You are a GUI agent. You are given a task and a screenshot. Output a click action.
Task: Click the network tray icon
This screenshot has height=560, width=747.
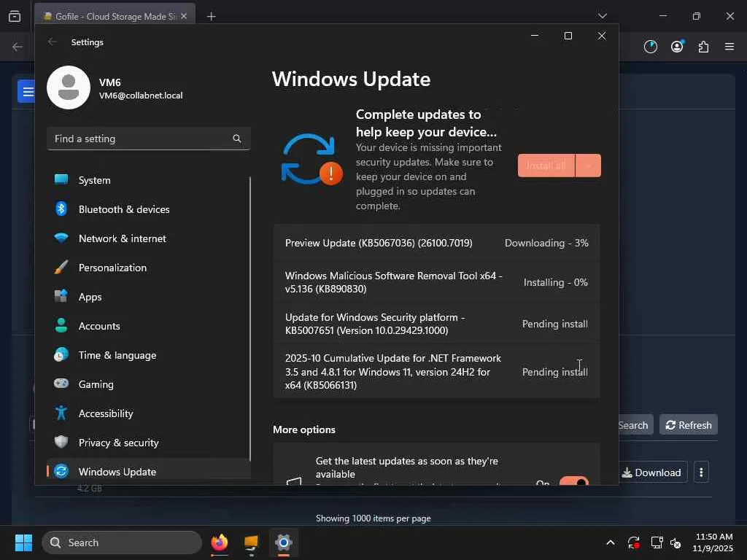[657, 542]
